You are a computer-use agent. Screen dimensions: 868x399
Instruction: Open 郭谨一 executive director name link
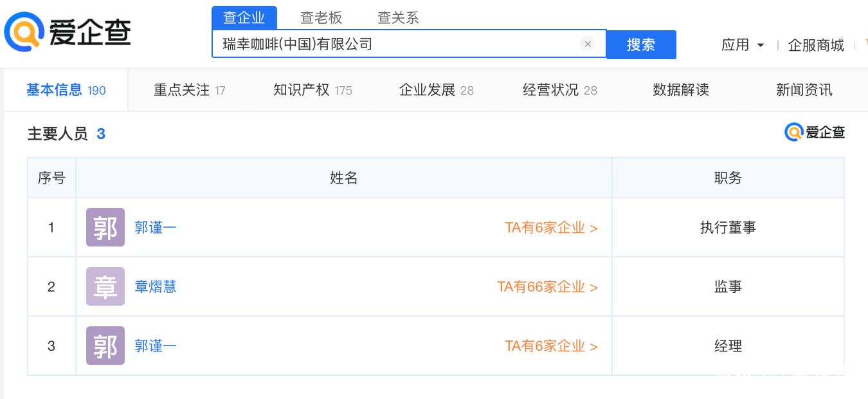click(x=156, y=227)
